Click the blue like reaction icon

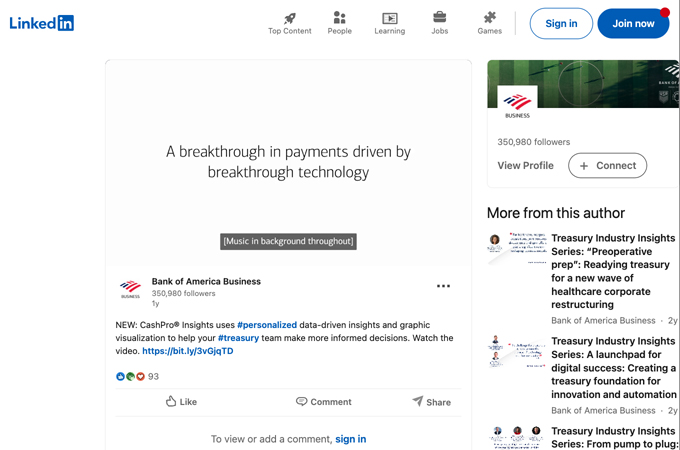pos(120,376)
